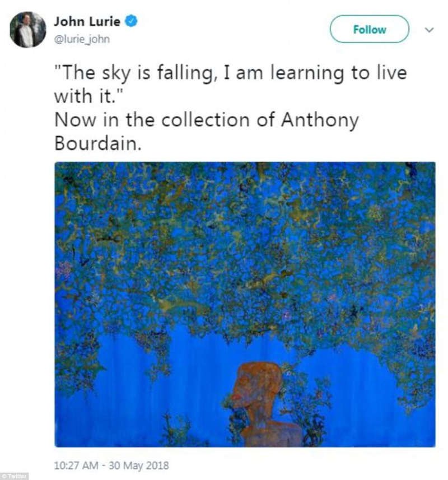Open the John Lurie display name link
Image resolution: width=448 pixels, height=480 pixels.
tap(86, 22)
